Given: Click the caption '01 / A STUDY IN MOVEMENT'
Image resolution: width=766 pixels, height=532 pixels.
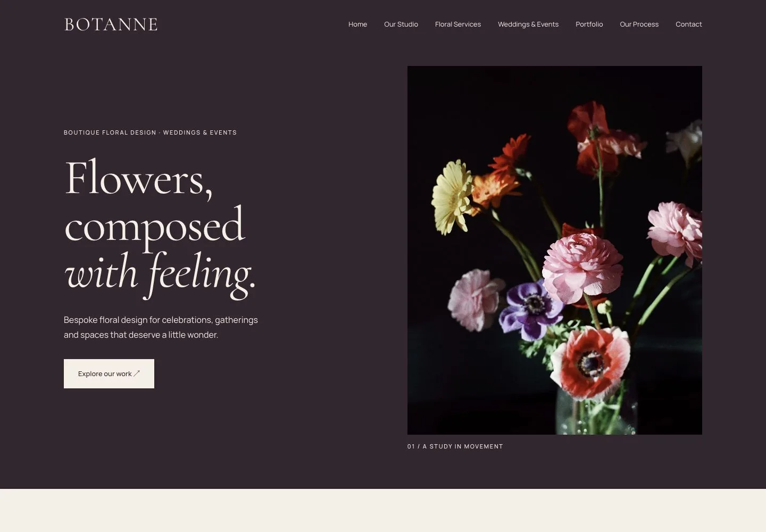Looking at the screenshot, I should tap(455, 446).
